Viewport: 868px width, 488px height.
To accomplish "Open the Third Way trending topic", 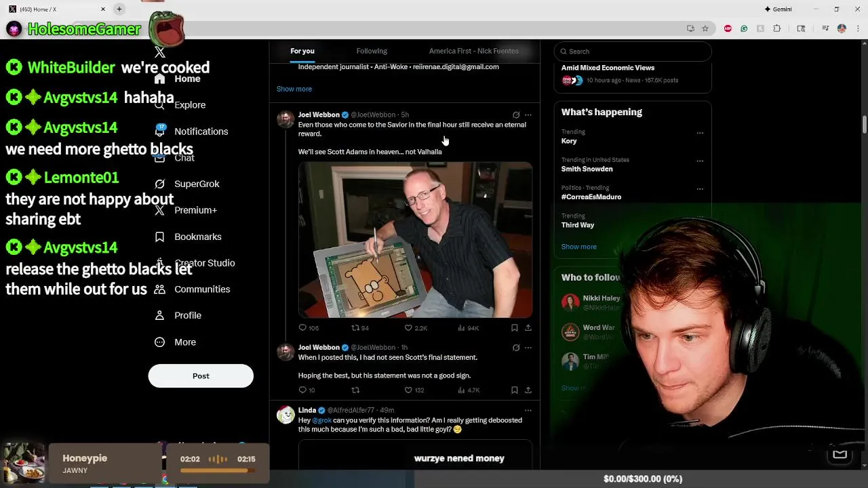I will coord(578,225).
